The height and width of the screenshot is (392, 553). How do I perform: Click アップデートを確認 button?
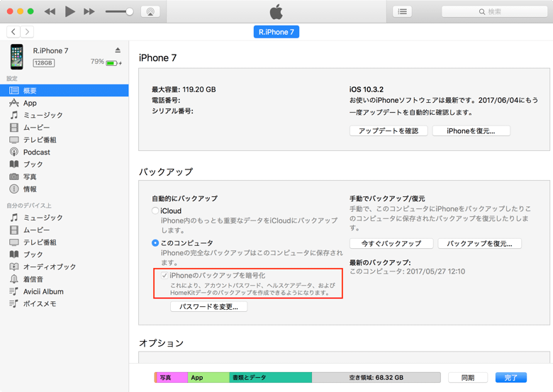point(389,130)
